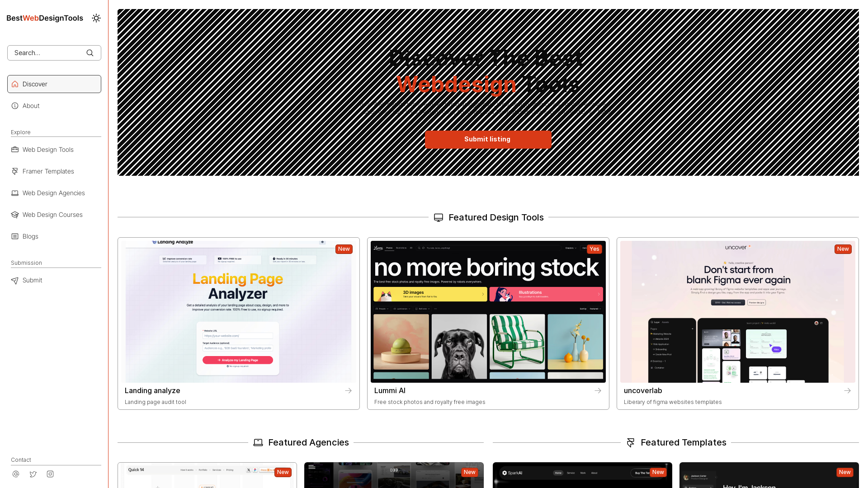Click the Instagram contact icon
This screenshot has height=488, width=868.
tap(50, 474)
